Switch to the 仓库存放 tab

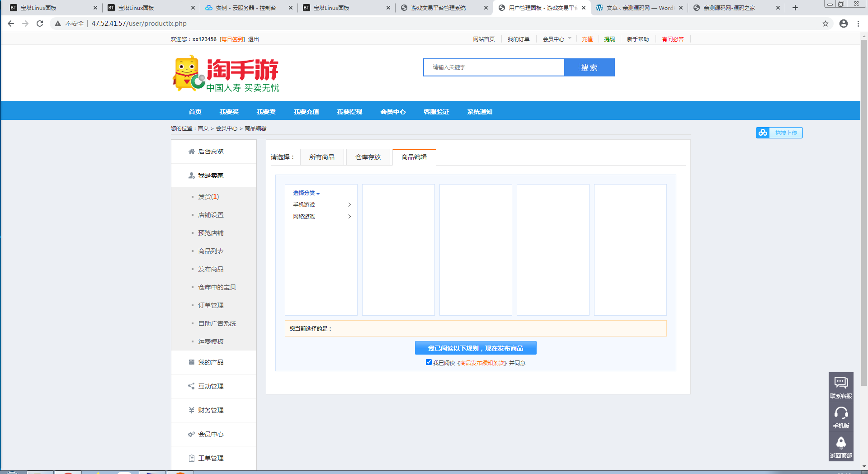368,157
